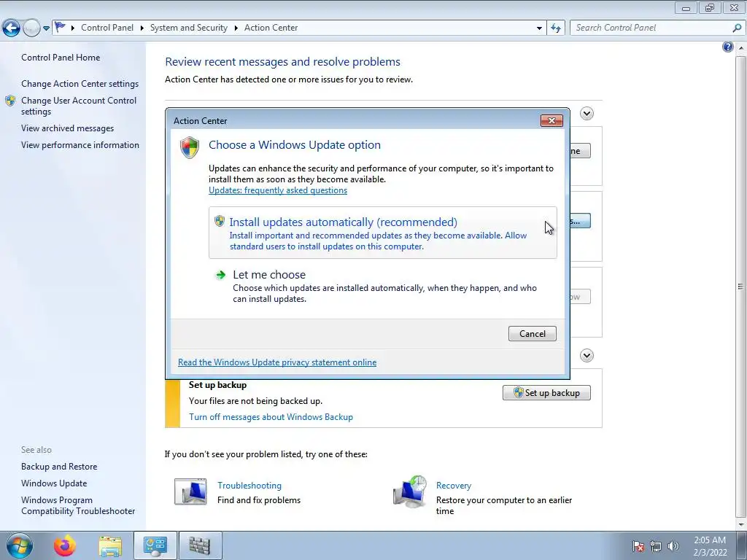747x560 pixels.
Task: Launch Firefox from the taskbar
Action: coord(65,545)
